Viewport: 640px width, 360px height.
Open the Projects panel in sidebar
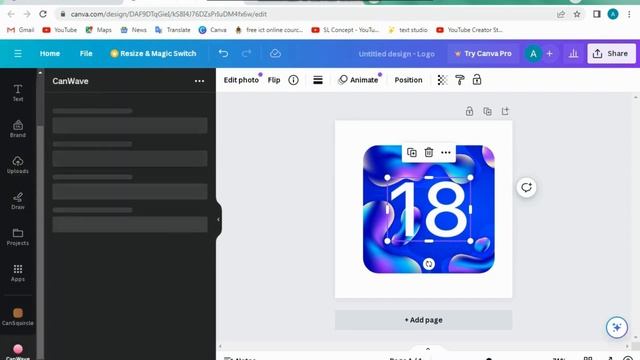[18, 237]
